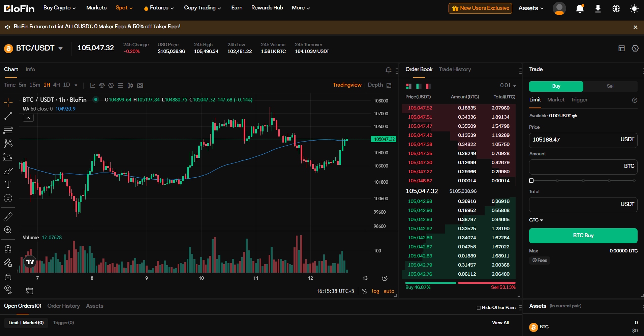Enable the Hide Other Pairs checkbox
The image size is (644, 336).
coord(479,308)
